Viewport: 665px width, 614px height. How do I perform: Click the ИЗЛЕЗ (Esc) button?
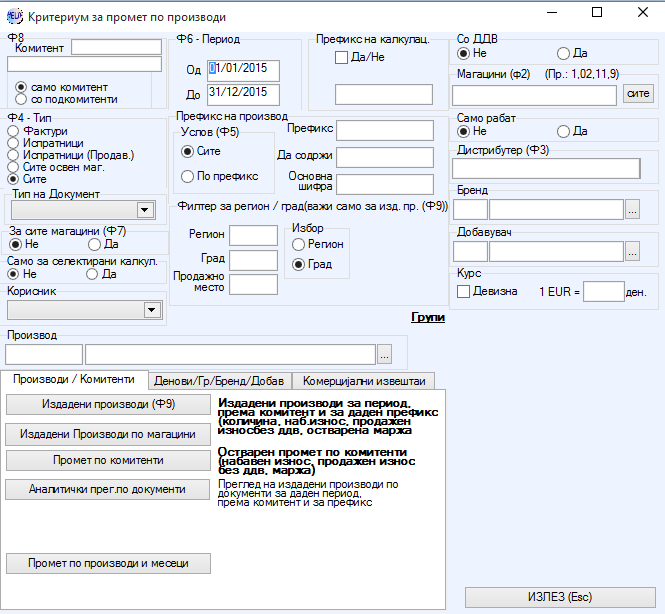[560, 597]
